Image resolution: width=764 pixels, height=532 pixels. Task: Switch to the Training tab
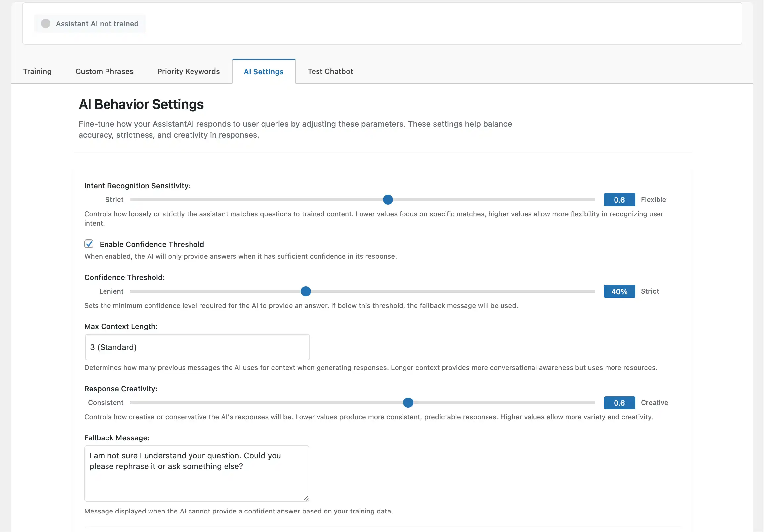37,71
